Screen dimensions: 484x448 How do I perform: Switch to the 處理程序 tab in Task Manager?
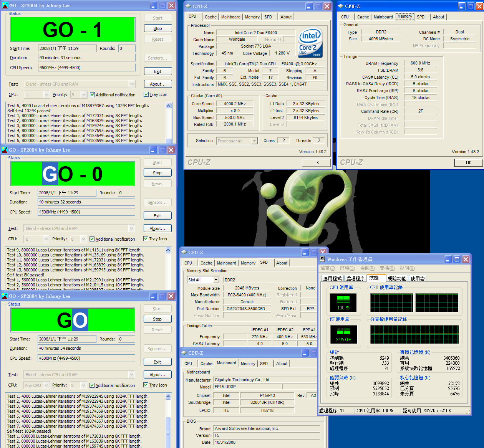tap(355, 279)
